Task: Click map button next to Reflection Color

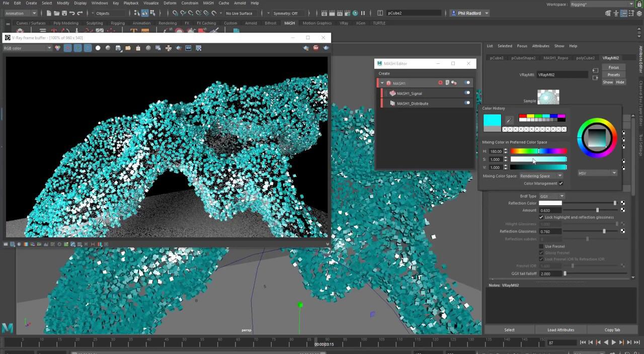Action: click(x=623, y=203)
